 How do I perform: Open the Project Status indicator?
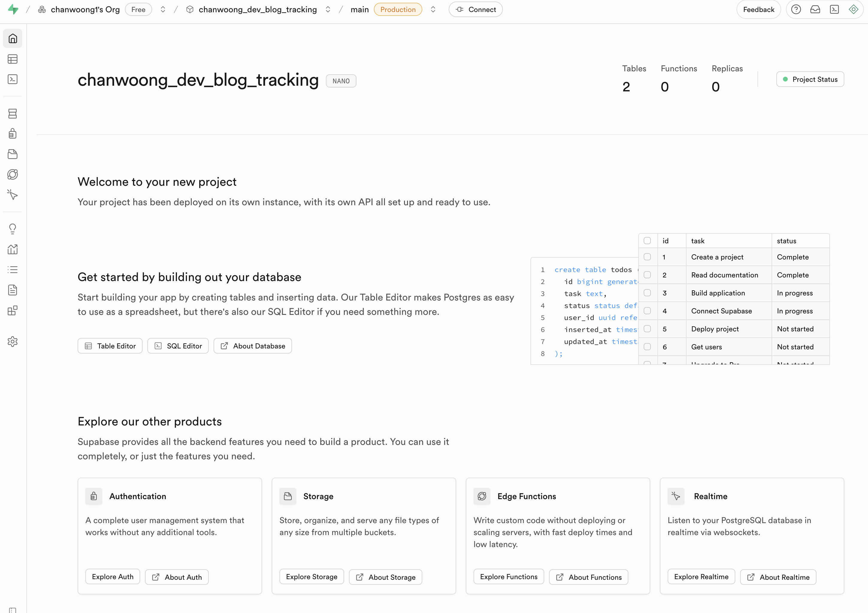coord(810,79)
